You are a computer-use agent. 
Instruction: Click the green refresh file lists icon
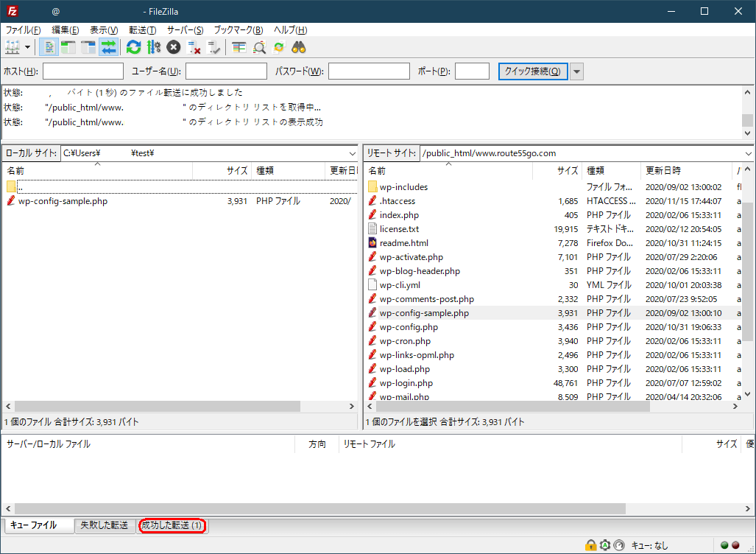(x=133, y=47)
